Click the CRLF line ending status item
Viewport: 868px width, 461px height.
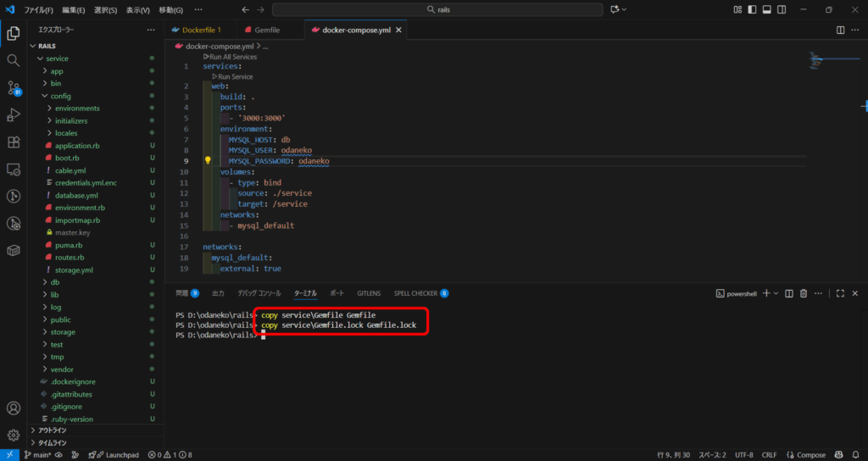point(768,454)
